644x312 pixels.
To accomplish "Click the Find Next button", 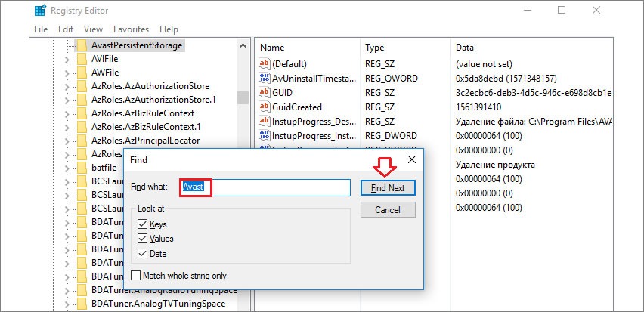I will point(388,188).
